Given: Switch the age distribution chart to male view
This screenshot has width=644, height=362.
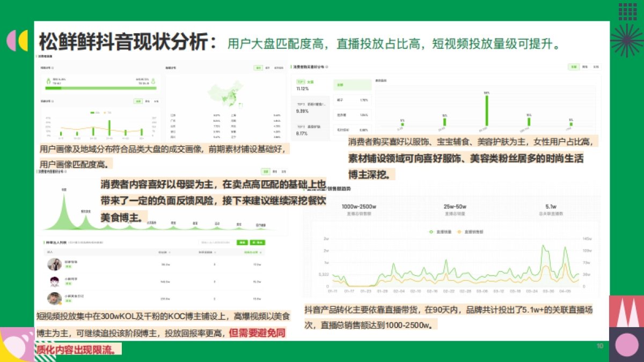Looking at the screenshot, I should click(147, 101).
